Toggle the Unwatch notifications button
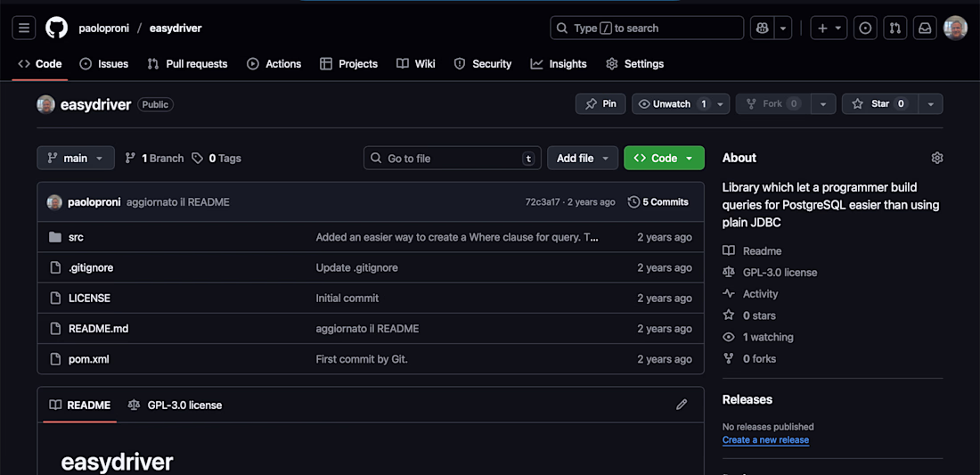The image size is (980, 475). click(671, 104)
